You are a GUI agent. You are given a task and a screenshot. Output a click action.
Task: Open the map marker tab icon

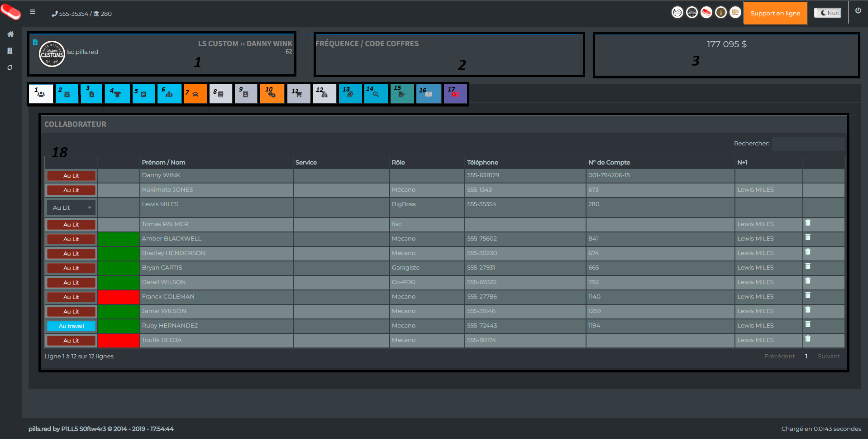pos(169,94)
